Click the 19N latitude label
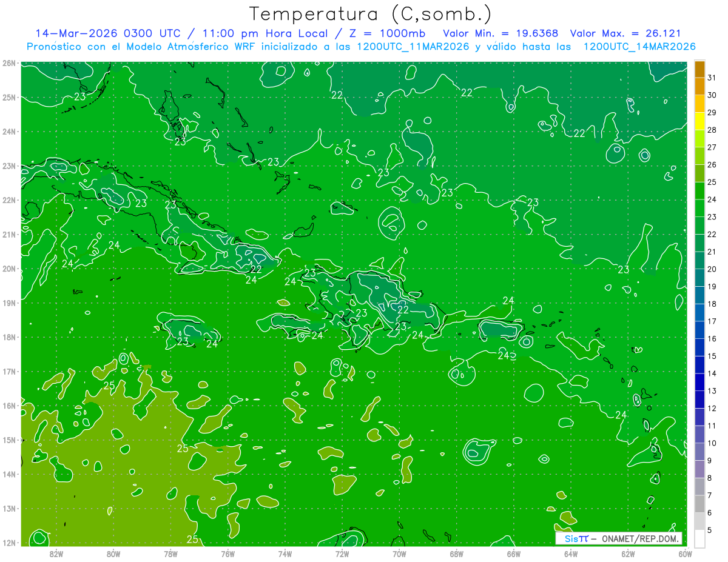 click(x=9, y=303)
